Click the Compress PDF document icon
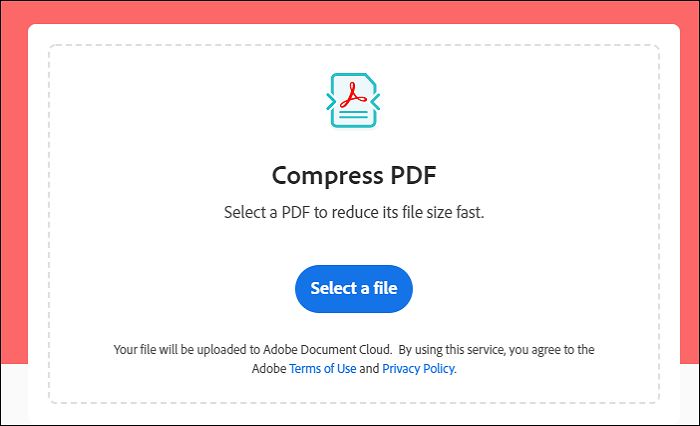This screenshot has width=700, height=426. 353,100
